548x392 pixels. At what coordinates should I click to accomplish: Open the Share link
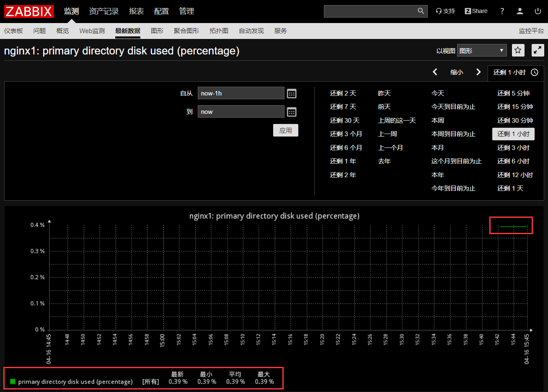tap(476, 11)
